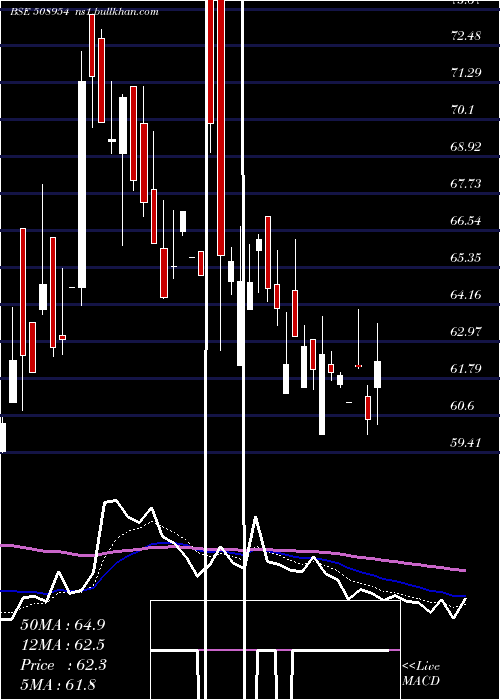Select the 60.6 price axis label
Screen dimensions: 500x700
463,406
